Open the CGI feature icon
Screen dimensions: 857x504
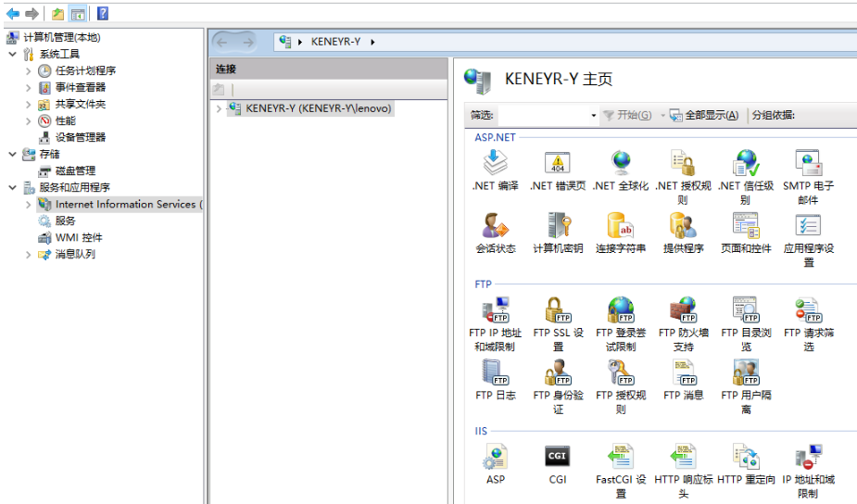point(558,457)
